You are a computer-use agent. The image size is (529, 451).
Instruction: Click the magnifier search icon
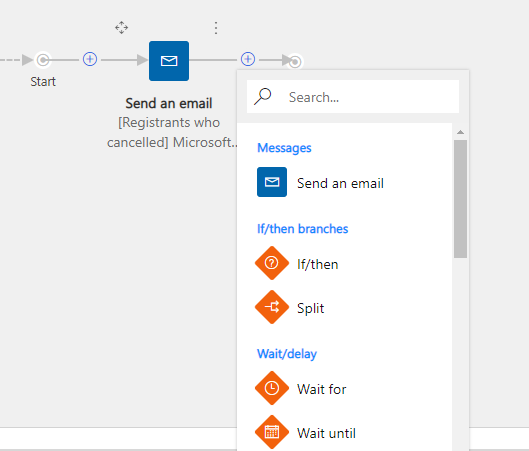263,96
